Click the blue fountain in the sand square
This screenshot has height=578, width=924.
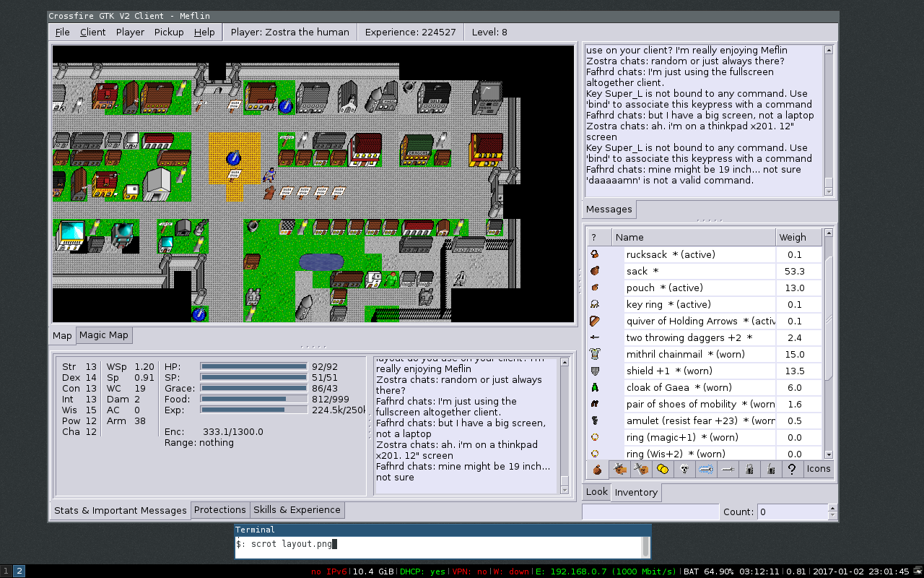click(x=233, y=157)
